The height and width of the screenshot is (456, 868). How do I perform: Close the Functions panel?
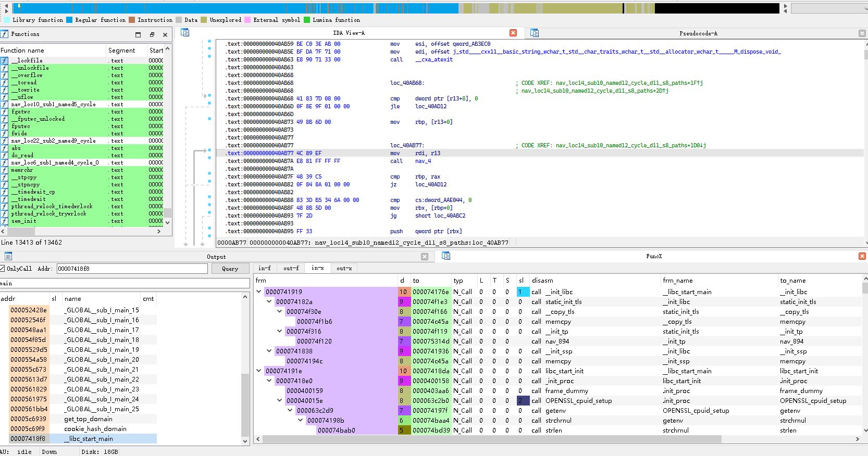click(165, 34)
